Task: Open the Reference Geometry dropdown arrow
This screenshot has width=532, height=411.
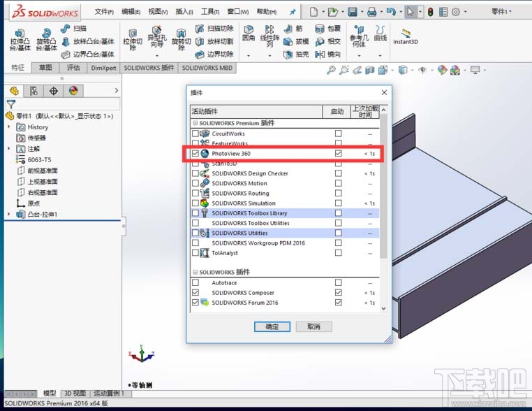Action: (x=359, y=55)
